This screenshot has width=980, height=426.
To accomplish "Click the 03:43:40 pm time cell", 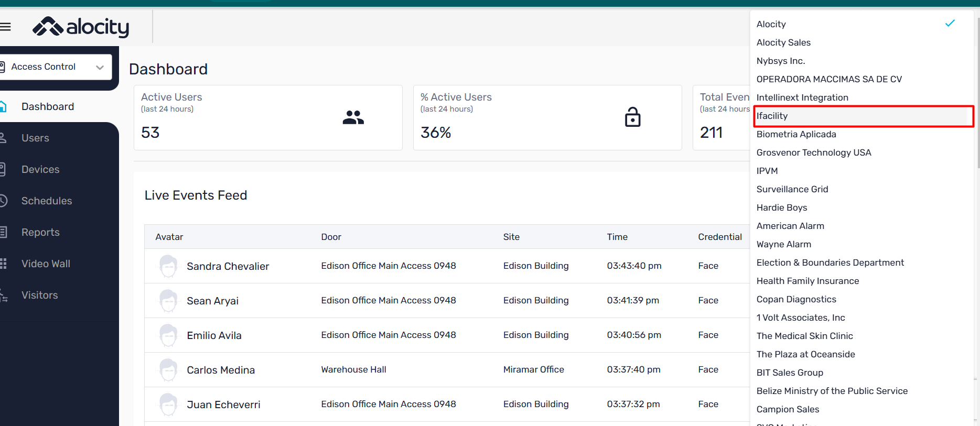I will (x=634, y=266).
